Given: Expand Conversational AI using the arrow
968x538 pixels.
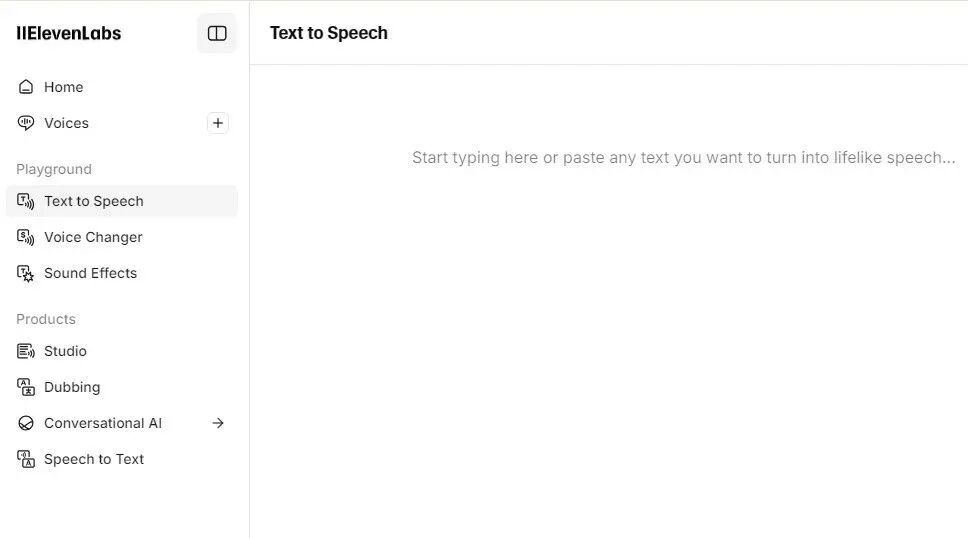Looking at the screenshot, I should [x=218, y=423].
